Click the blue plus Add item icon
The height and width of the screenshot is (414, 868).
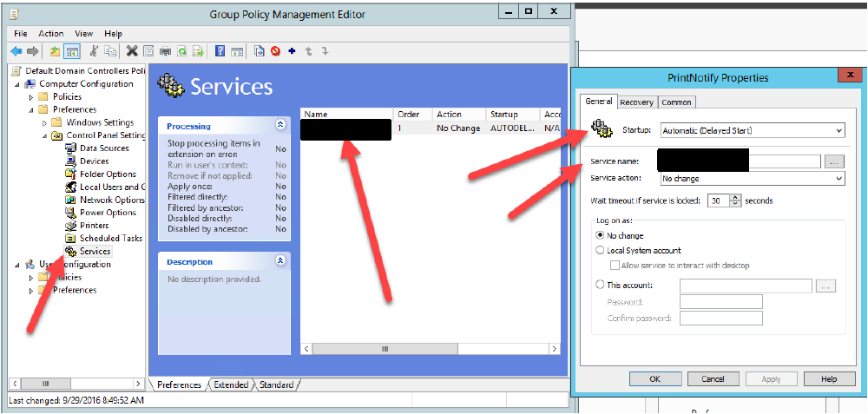click(292, 51)
